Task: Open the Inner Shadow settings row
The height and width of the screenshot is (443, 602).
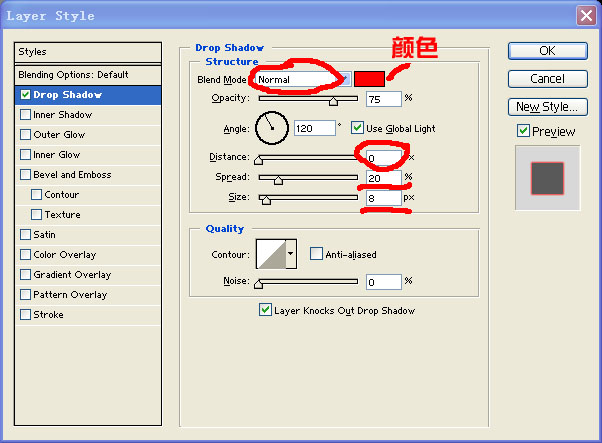Action: 88,115
